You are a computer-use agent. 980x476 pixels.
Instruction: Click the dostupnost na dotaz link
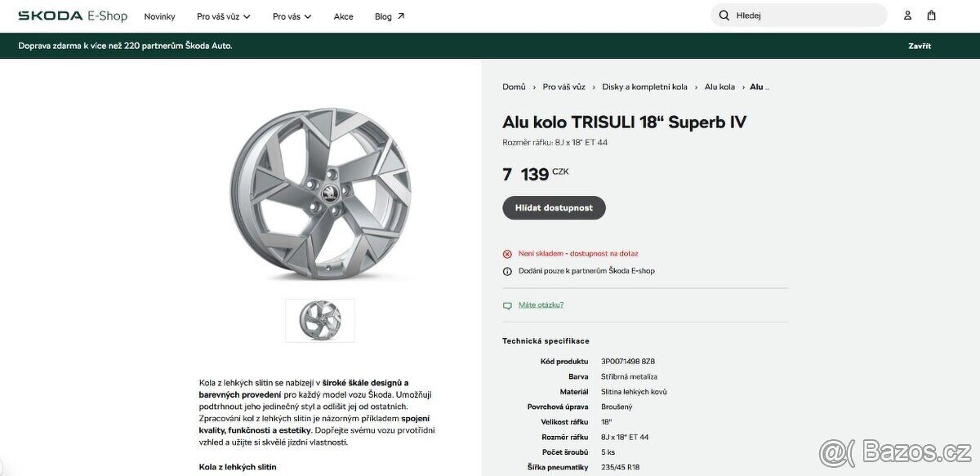coord(604,253)
